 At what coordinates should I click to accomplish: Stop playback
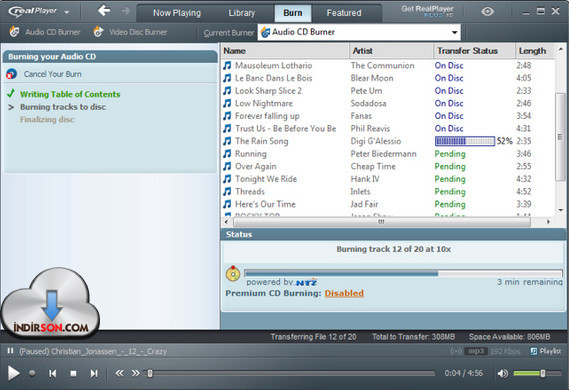coord(73,373)
